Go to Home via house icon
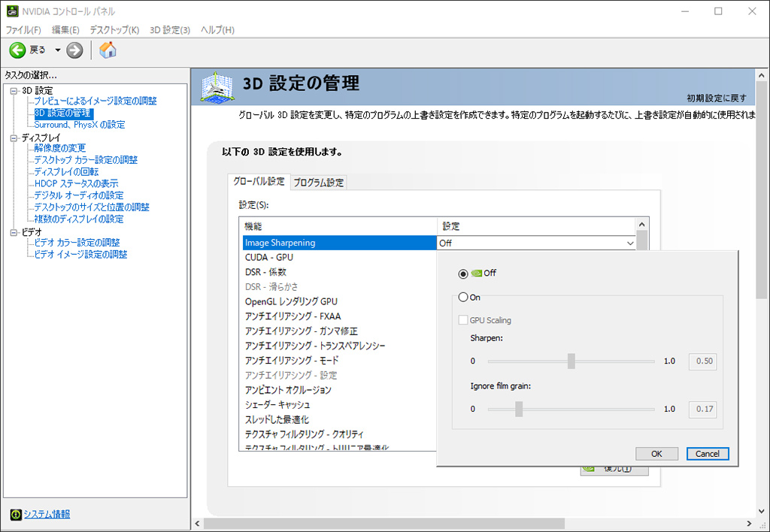The width and height of the screenshot is (770, 532). pyautogui.click(x=108, y=50)
